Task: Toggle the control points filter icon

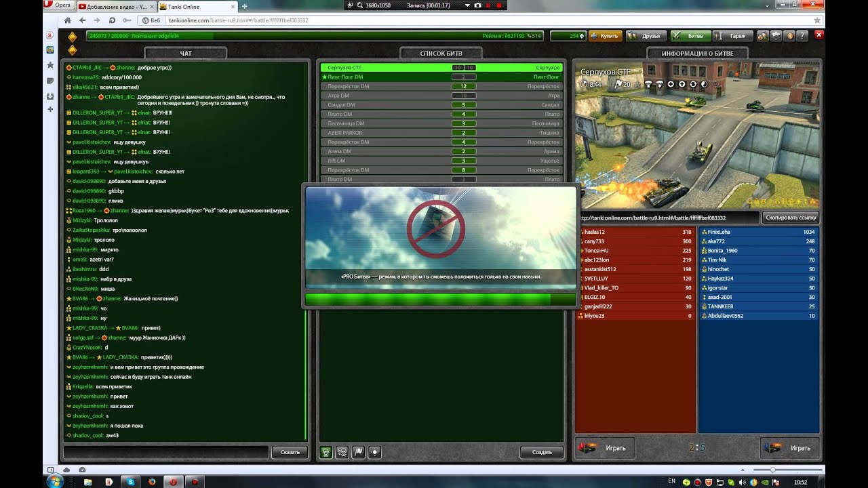Action: [x=374, y=452]
